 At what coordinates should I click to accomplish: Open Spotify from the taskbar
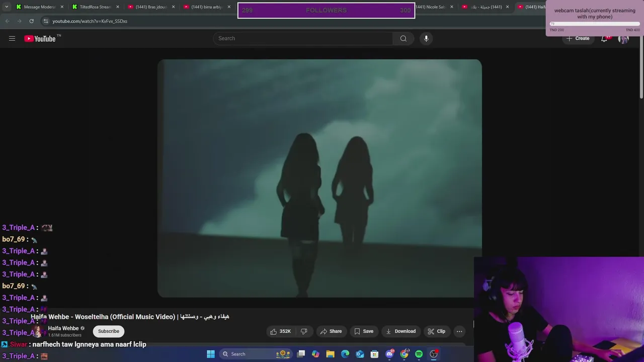[419, 354]
